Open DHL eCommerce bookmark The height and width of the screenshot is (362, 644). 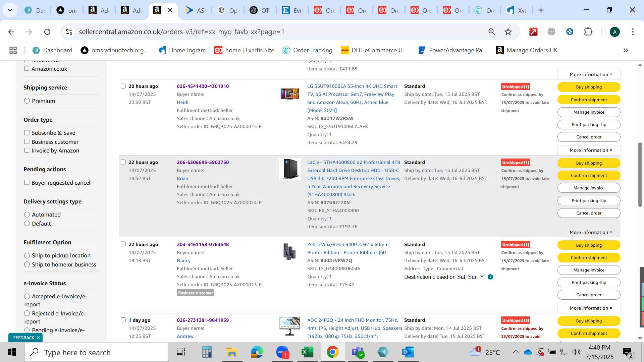click(374, 50)
